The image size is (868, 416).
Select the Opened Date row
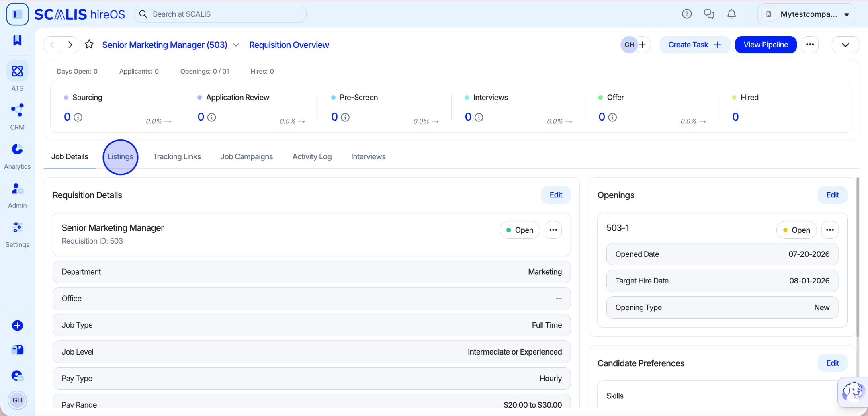[x=722, y=254]
